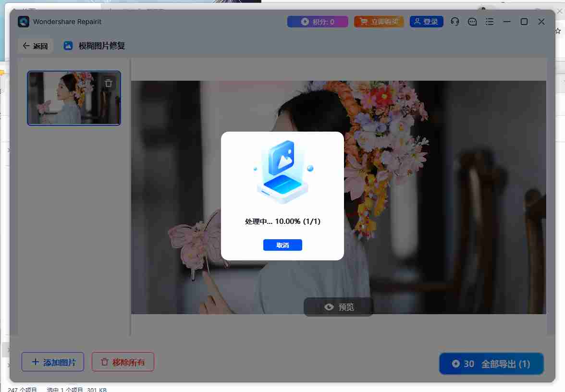Click the 全部导出 (1) export button
This screenshot has width=565, height=392.
491,364
